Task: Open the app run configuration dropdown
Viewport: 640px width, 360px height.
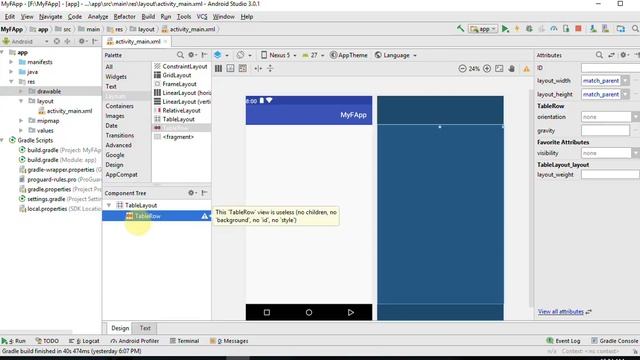Action: point(483,29)
